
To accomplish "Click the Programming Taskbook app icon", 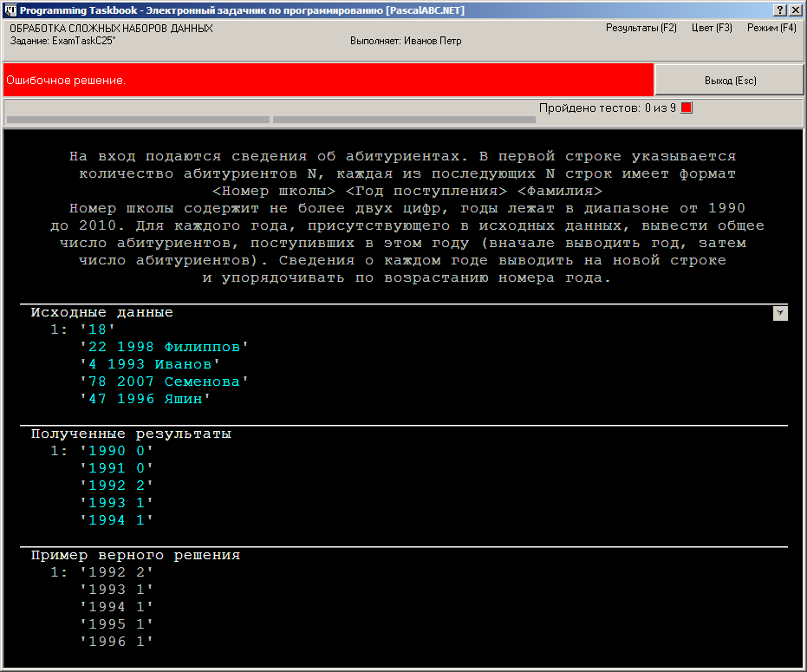I will tap(10, 10).
